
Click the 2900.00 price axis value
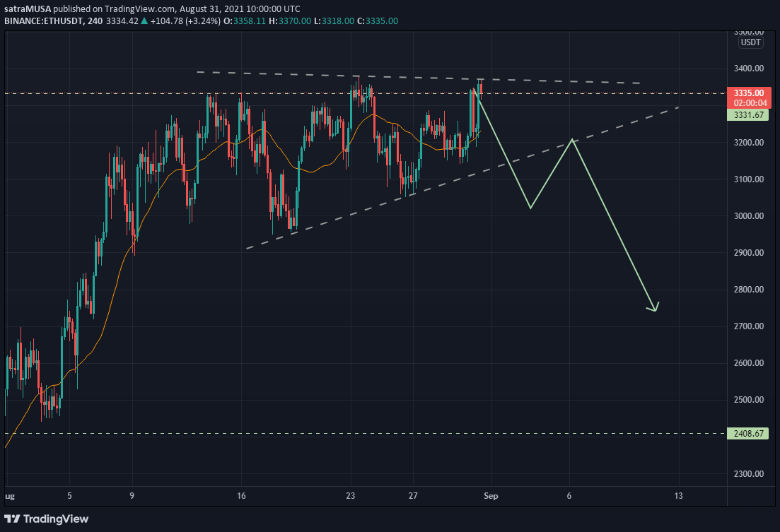pos(749,252)
